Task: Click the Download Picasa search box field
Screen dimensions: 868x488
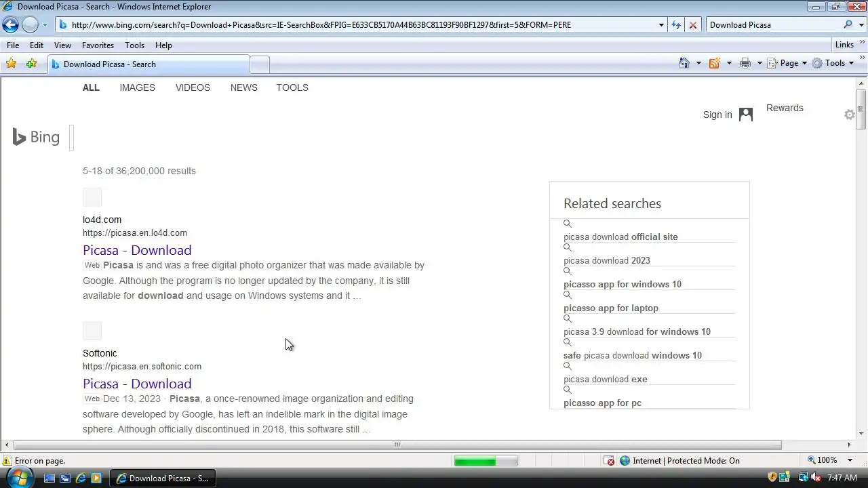Action: click(773, 25)
